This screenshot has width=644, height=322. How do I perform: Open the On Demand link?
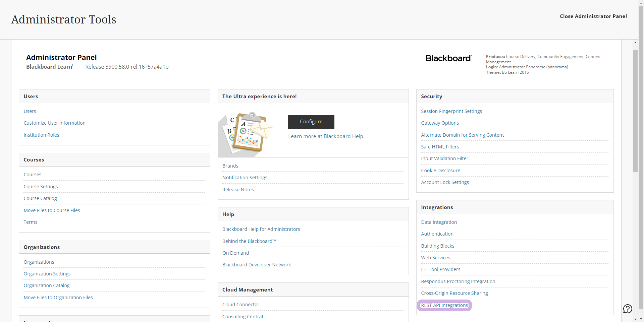click(235, 253)
